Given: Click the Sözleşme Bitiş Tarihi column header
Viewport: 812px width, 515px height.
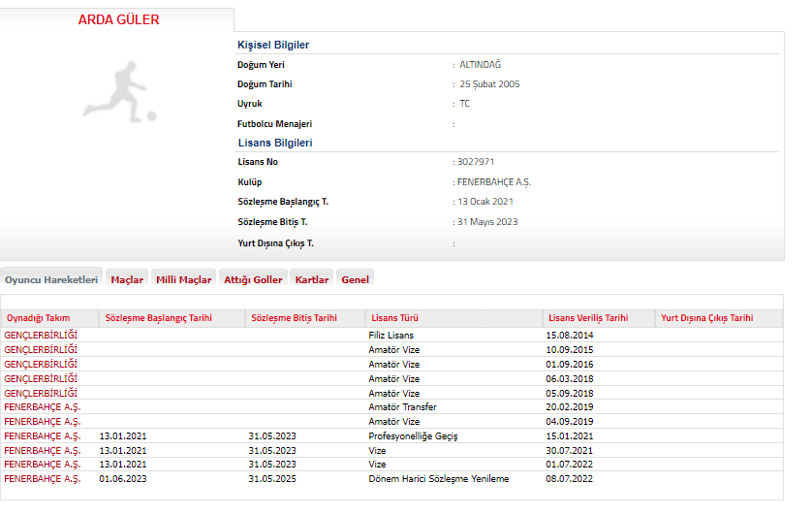Looking at the screenshot, I should tap(294, 318).
